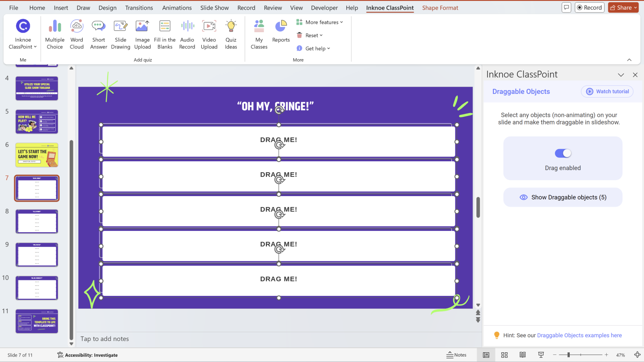The width and height of the screenshot is (644, 362).
Task: Add an Image Upload quiz
Action: click(x=143, y=27)
